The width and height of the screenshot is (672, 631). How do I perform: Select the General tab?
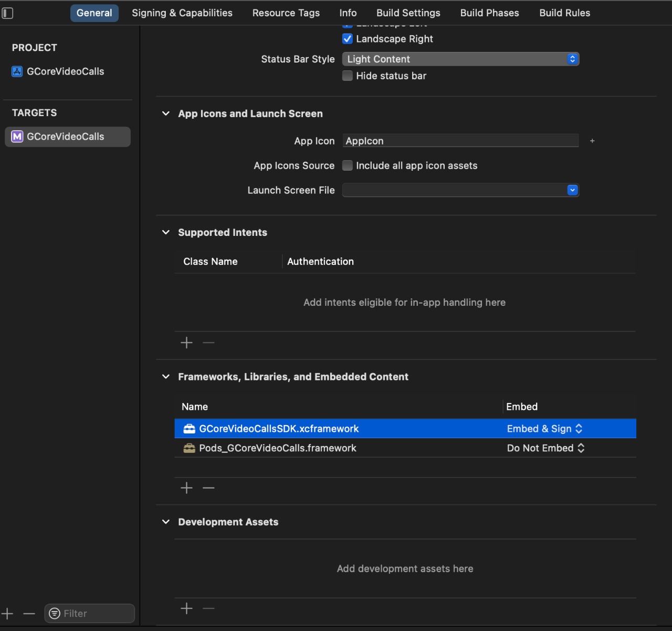tap(94, 13)
